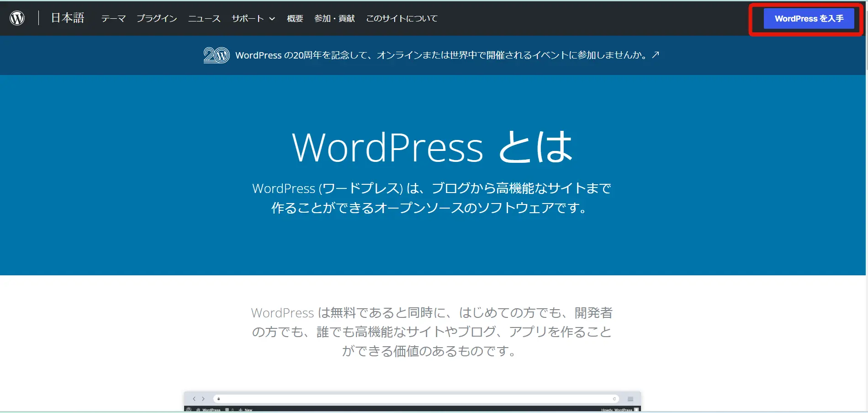Click the WordPress logo in the site header
This screenshot has width=868, height=413.
[17, 18]
